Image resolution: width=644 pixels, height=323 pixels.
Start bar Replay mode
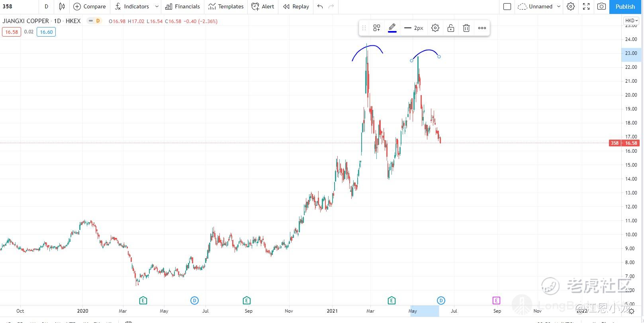coord(296,6)
